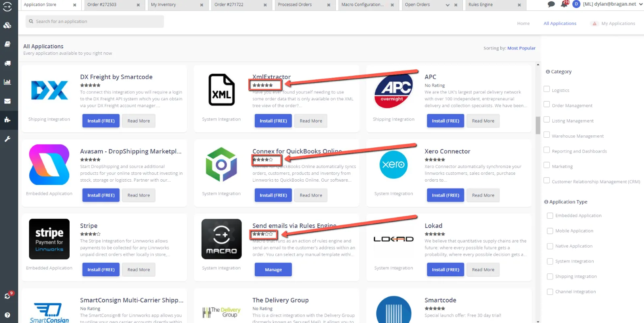Go to the Home navigation link
The image size is (644, 323).
pos(523,23)
